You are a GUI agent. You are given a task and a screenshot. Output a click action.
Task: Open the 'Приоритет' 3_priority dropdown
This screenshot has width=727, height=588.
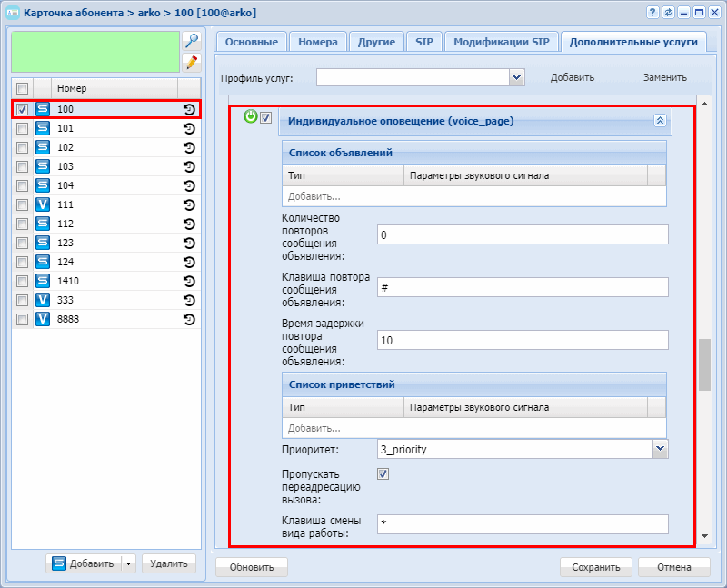pyautogui.click(x=660, y=449)
